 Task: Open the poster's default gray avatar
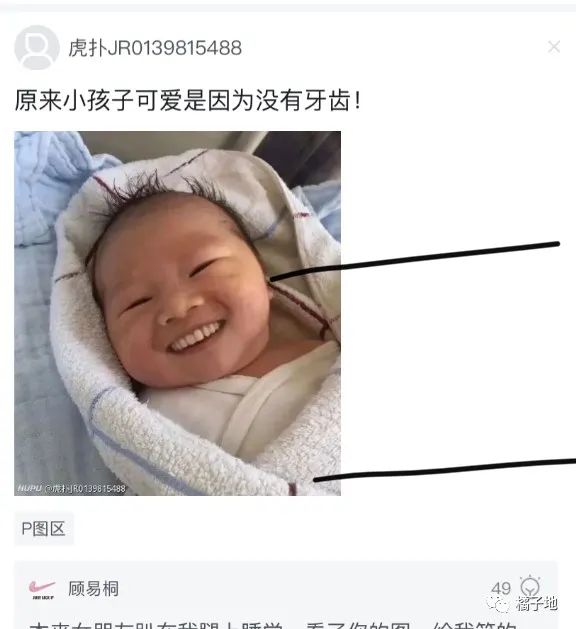tap(37, 47)
